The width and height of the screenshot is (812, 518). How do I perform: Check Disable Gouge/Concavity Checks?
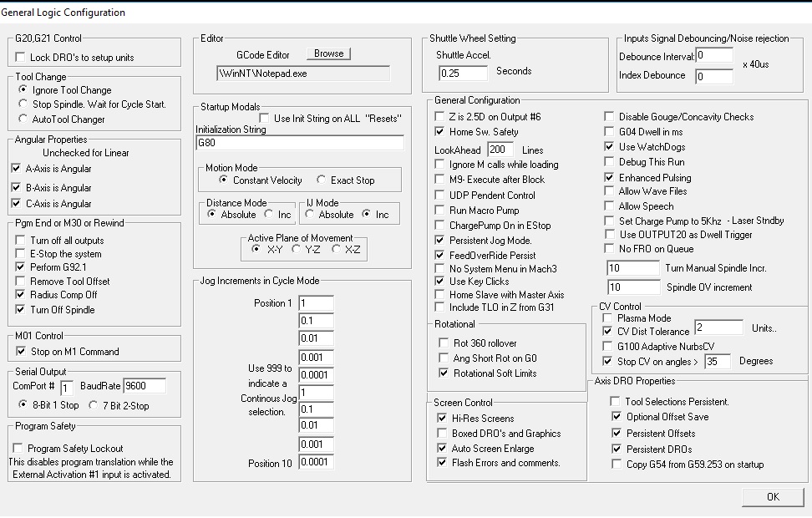(x=610, y=117)
